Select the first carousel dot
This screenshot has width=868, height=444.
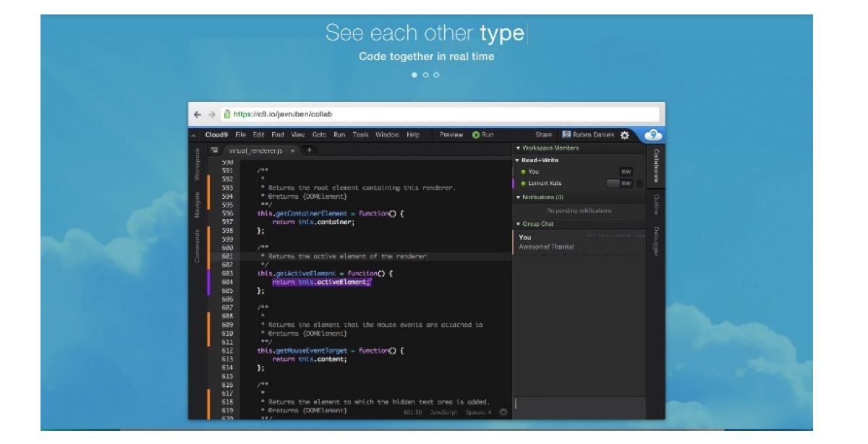[x=414, y=74]
